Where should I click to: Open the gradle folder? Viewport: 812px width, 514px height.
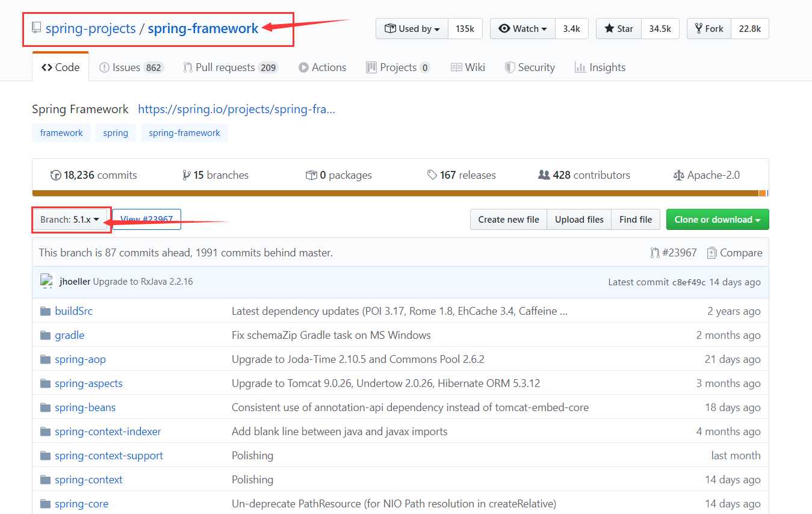pos(69,335)
